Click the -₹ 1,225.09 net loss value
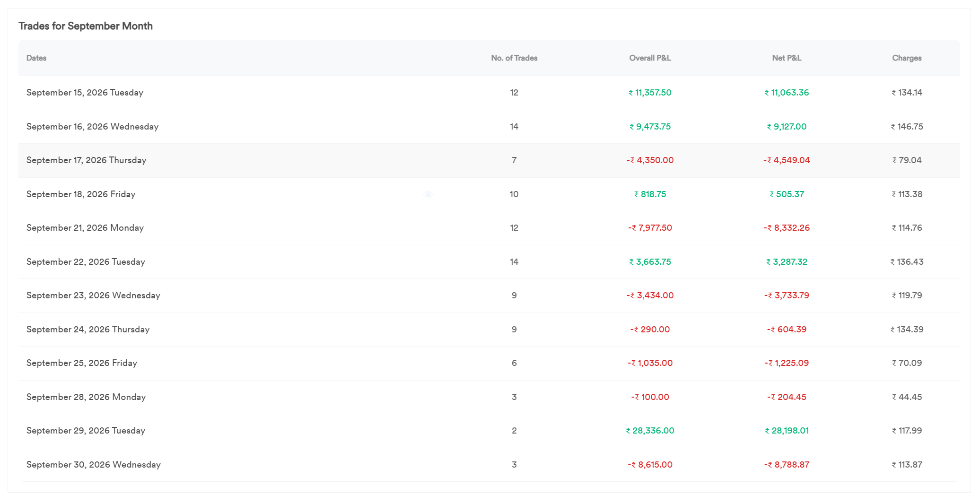This screenshot has width=980, height=495. pos(787,363)
